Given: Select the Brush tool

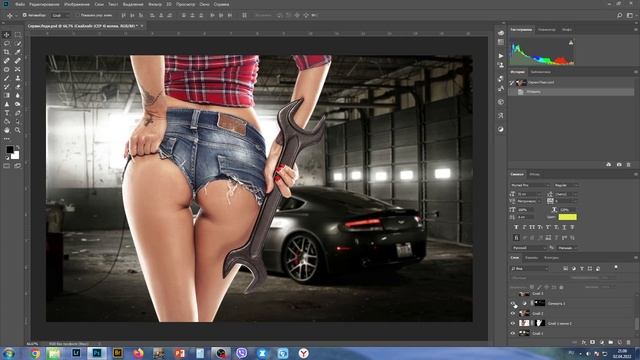Looking at the screenshot, I should click(x=7, y=78).
